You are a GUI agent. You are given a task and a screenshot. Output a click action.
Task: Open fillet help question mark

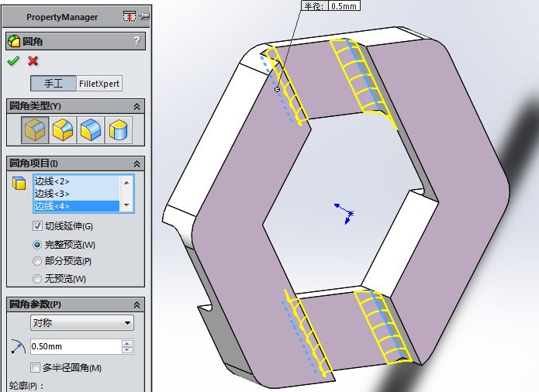click(136, 41)
